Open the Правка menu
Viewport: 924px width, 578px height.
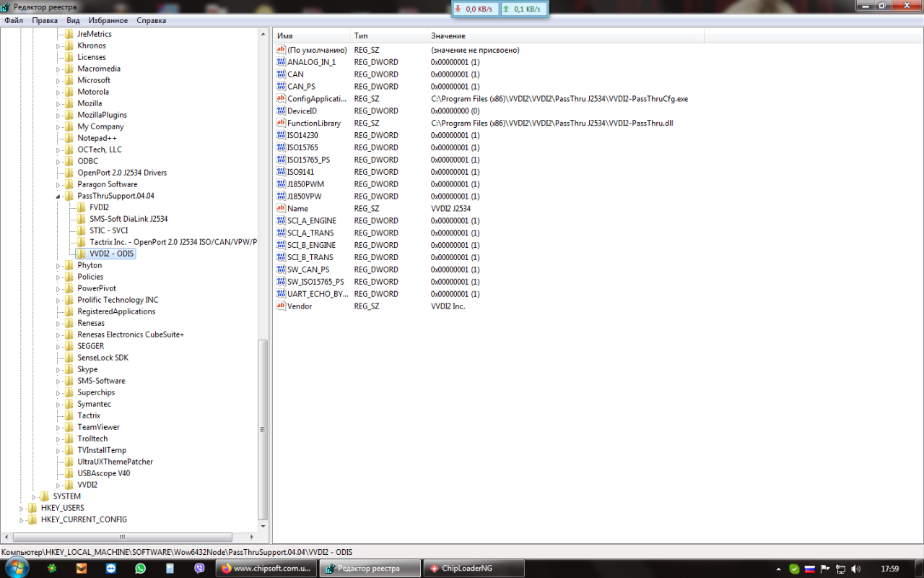coord(45,21)
